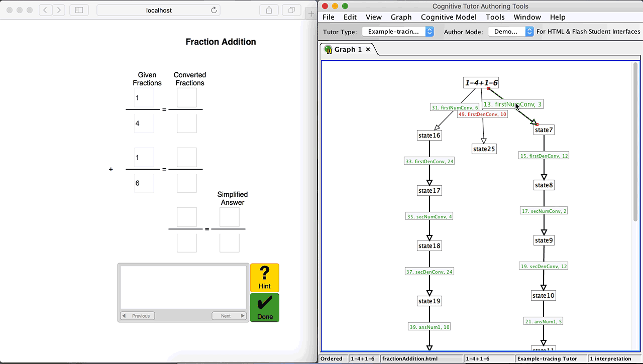
Task: Click the tab overview icon in Safari
Action: click(291, 10)
